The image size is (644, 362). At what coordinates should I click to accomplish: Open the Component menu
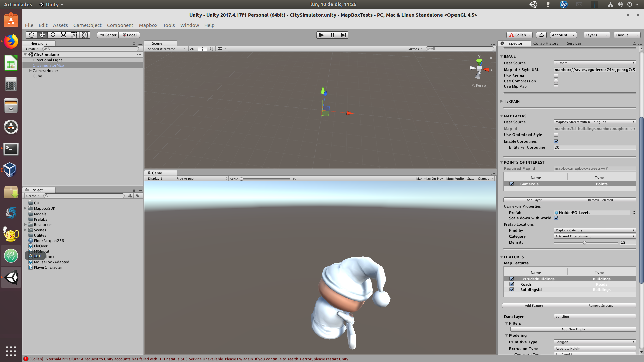click(120, 25)
